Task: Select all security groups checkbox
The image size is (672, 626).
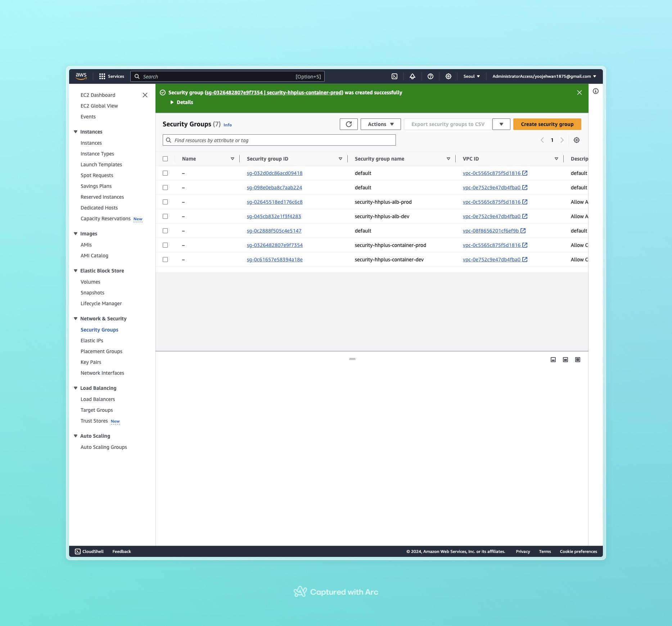Action: coord(165,159)
